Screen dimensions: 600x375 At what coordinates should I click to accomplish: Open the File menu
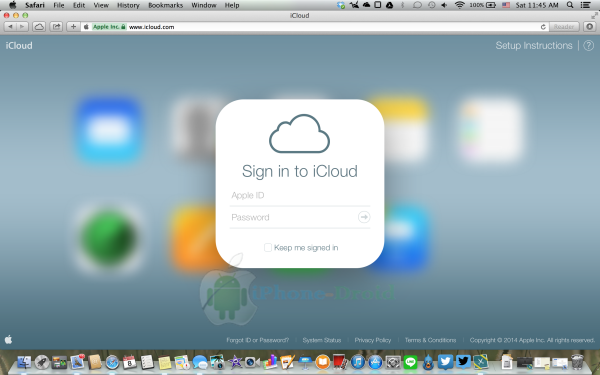[59, 5]
